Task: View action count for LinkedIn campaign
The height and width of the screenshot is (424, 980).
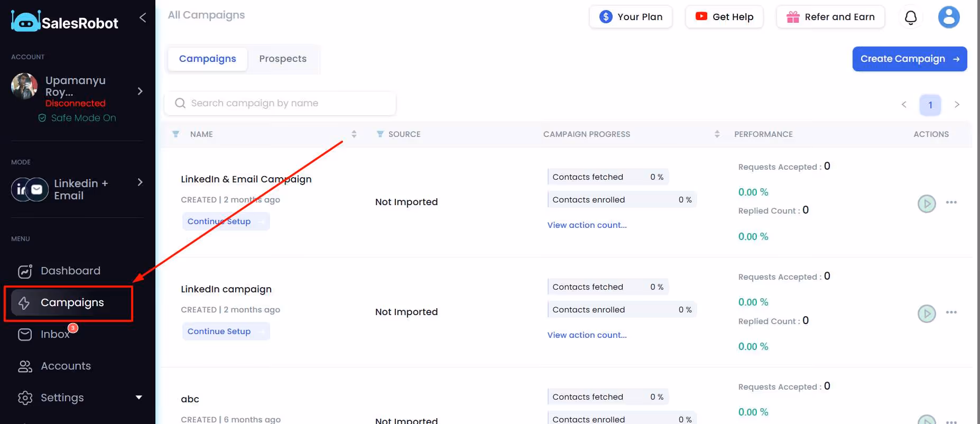Action: (587, 335)
